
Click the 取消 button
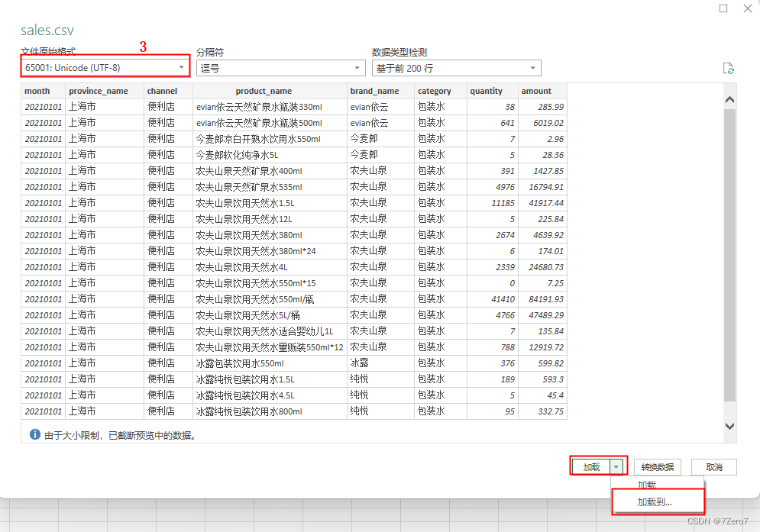713,466
